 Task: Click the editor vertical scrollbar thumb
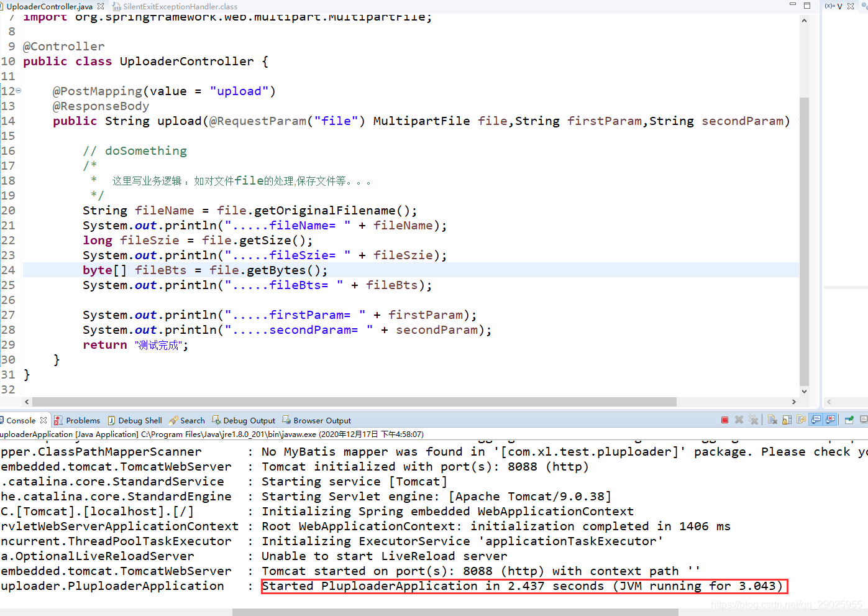coord(804,241)
